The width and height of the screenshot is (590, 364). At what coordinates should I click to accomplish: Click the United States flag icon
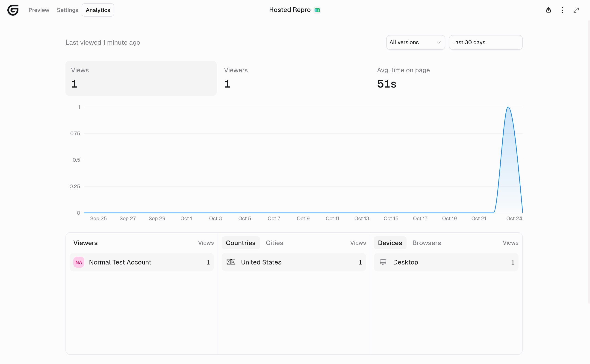tap(231, 262)
